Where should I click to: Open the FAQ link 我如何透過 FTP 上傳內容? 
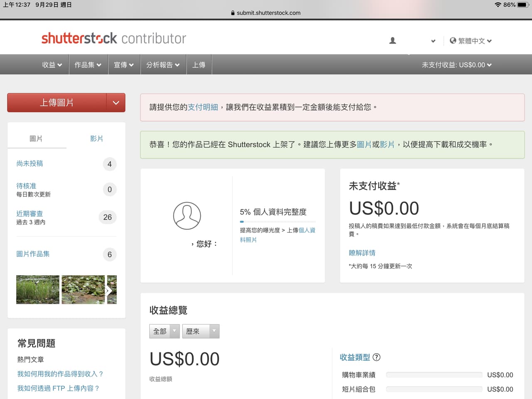tap(58, 388)
